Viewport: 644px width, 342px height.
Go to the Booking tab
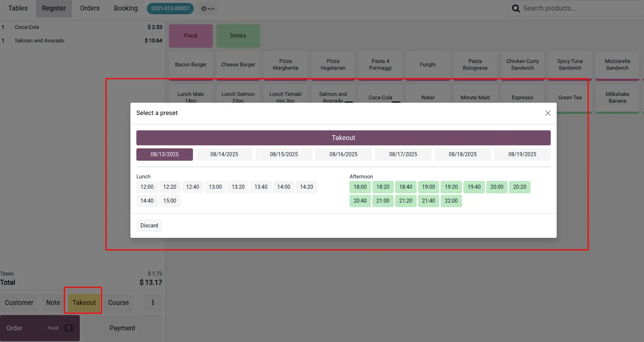126,8
